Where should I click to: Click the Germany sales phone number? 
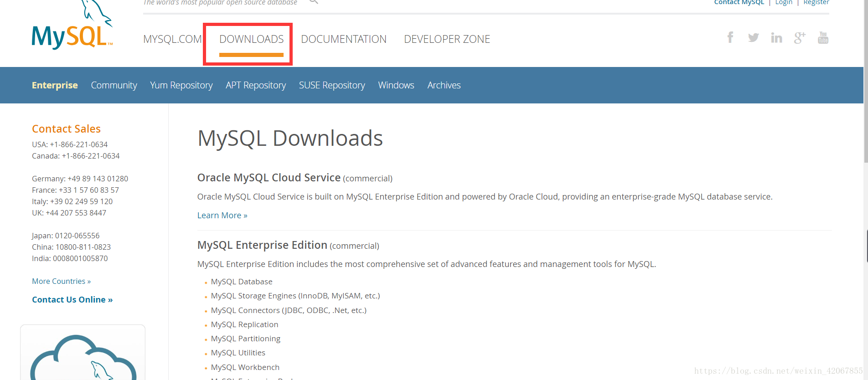98,179
